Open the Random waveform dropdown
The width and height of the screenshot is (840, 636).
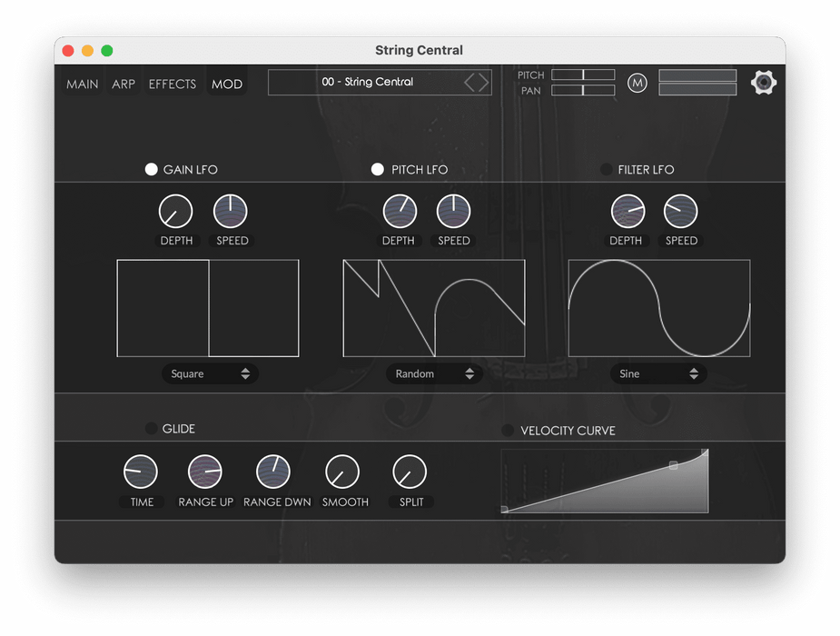tap(434, 373)
